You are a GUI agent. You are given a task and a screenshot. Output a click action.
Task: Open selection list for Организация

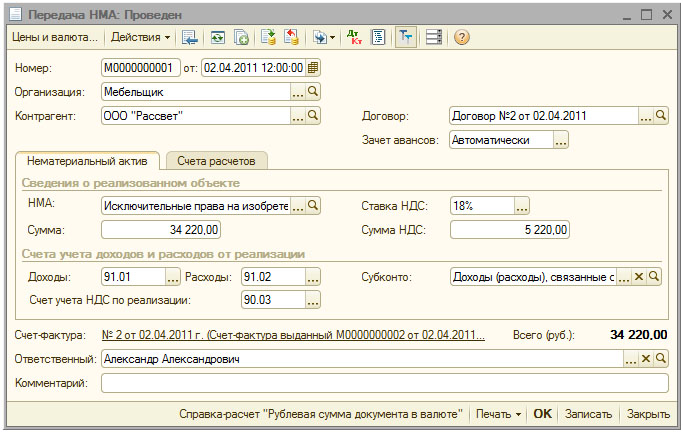point(298,92)
